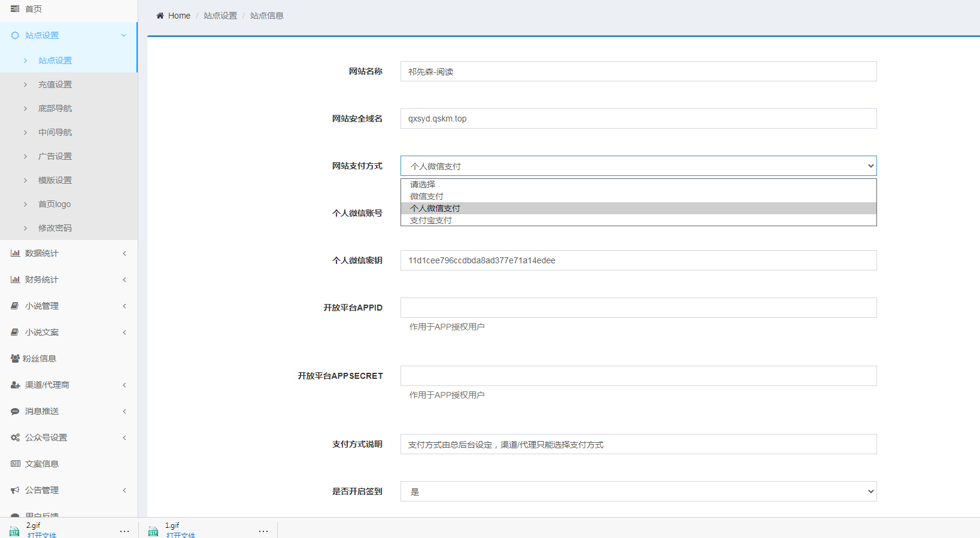Click the 粉丝信息 users icon
The width and height of the screenshot is (980, 538).
pyautogui.click(x=15, y=358)
